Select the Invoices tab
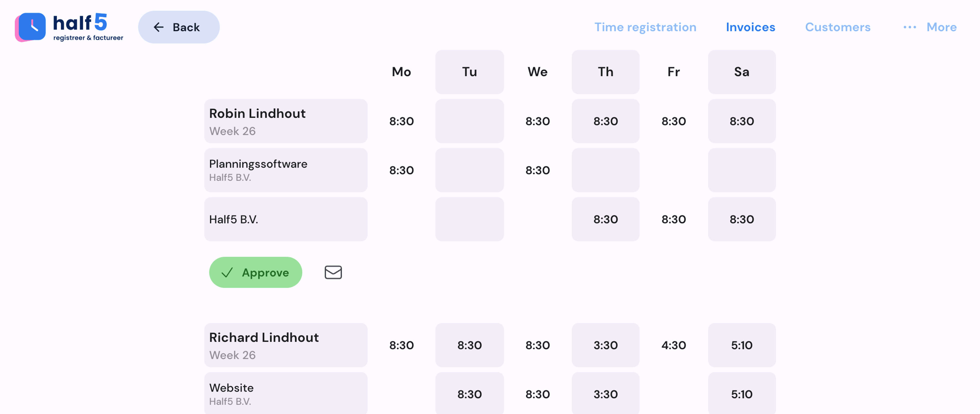Image resolution: width=980 pixels, height=414 pixels. (750, 27)
